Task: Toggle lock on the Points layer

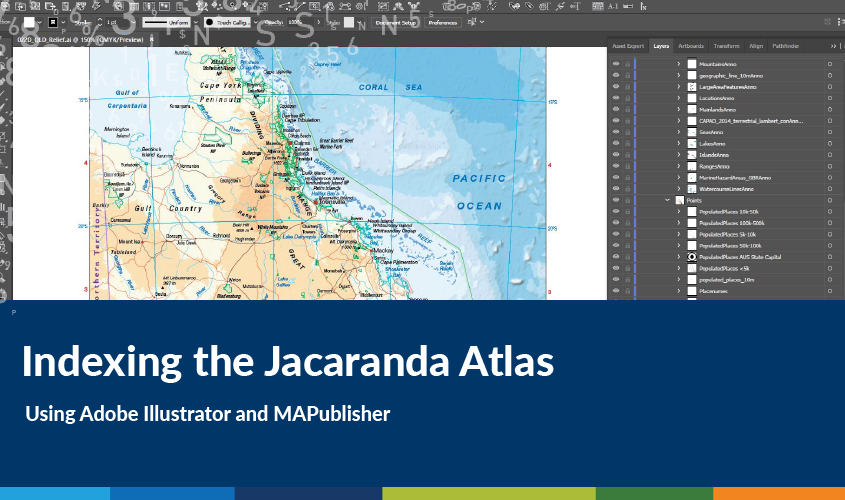Action: coord(627,200)
